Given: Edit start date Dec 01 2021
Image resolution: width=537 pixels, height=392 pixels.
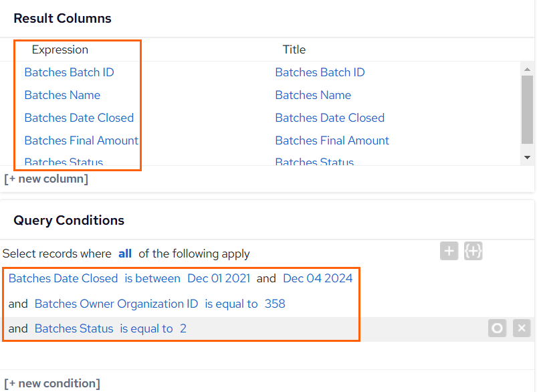Looking at the screenshot, I should pos(219,278).
